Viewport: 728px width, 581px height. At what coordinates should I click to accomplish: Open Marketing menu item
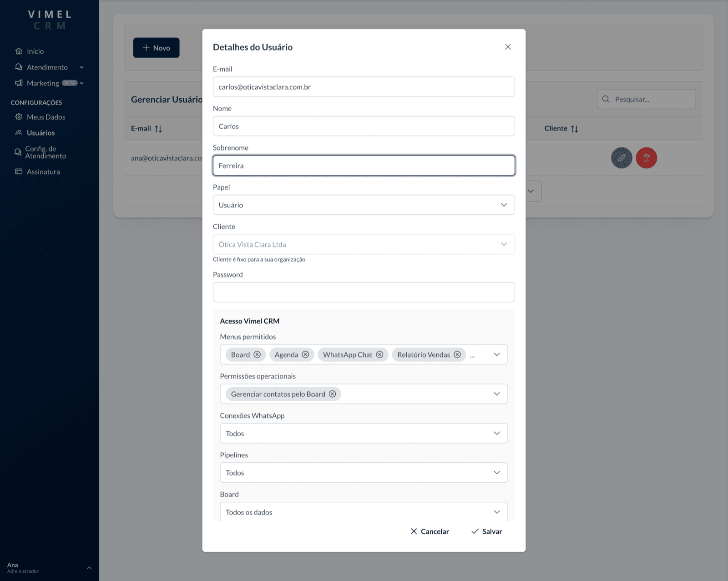click(x=43, y=83)
